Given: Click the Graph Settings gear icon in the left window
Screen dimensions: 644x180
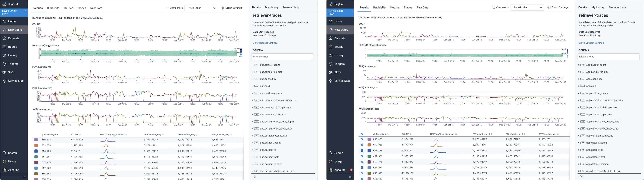Looking at the screenshot, I should [x=223, y=8].
